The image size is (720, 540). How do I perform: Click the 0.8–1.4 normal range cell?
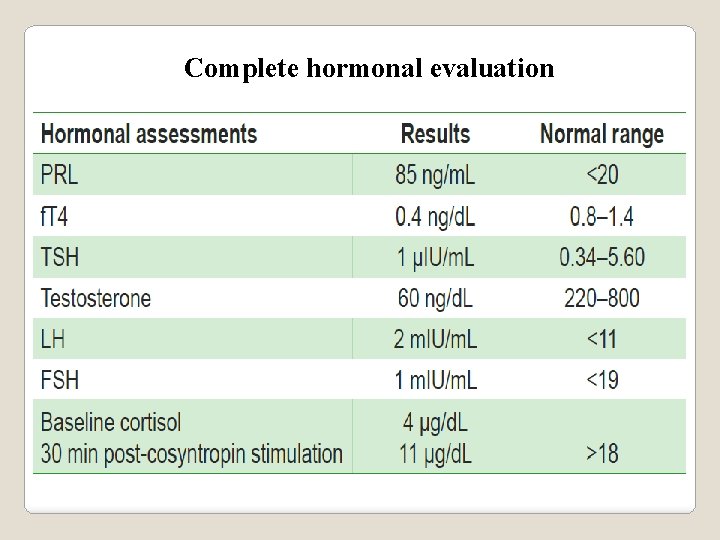tap(602, 216)
